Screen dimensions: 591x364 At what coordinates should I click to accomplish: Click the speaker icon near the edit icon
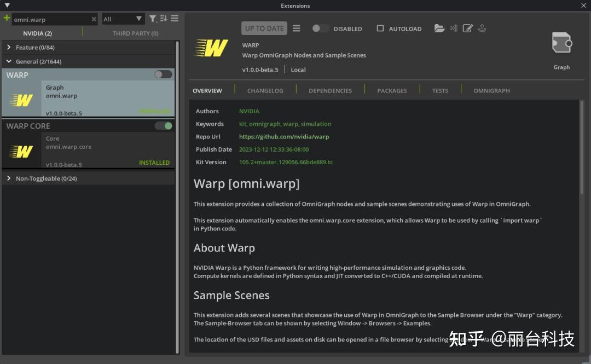tap(454, 28)
